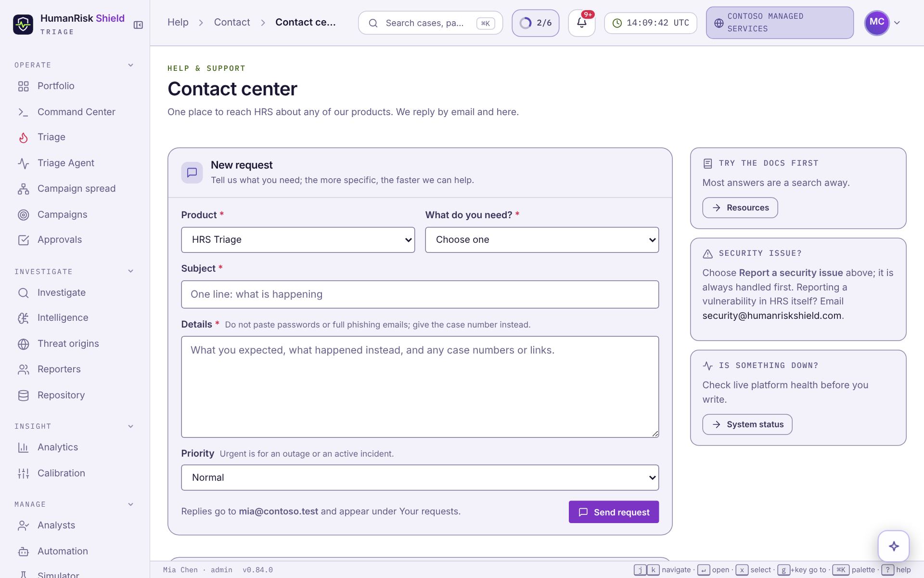Click the ⌘K palette shortcut in status bar
Screen dimensions: 924x578
point(841,570)
